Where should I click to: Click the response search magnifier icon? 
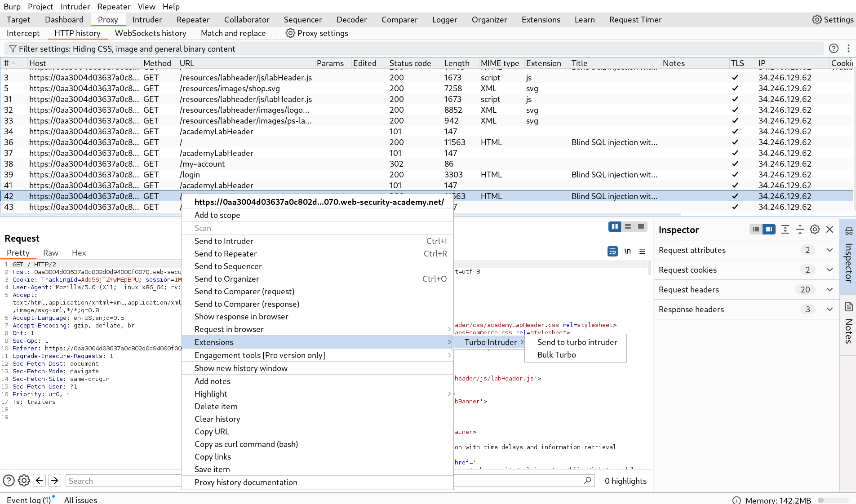pos(587,481)
